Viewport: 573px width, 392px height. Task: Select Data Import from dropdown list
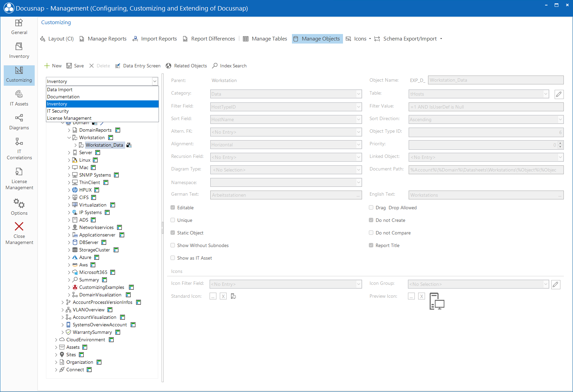[x=102, y=90]
